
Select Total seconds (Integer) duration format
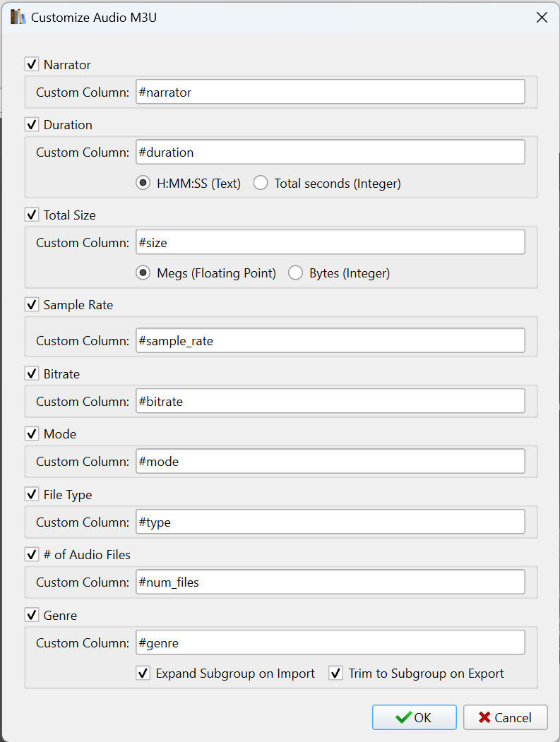(261, 184)
